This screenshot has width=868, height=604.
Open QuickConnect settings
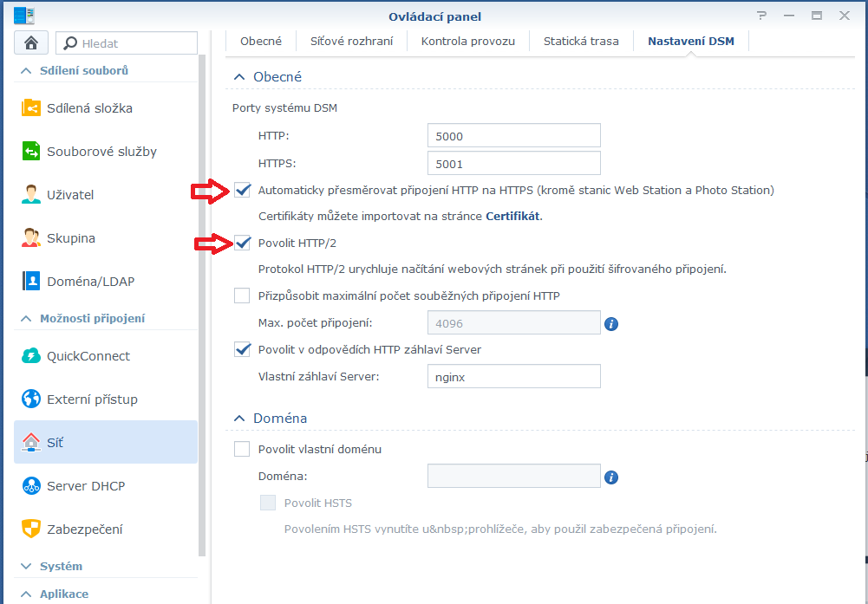point(88,356)
